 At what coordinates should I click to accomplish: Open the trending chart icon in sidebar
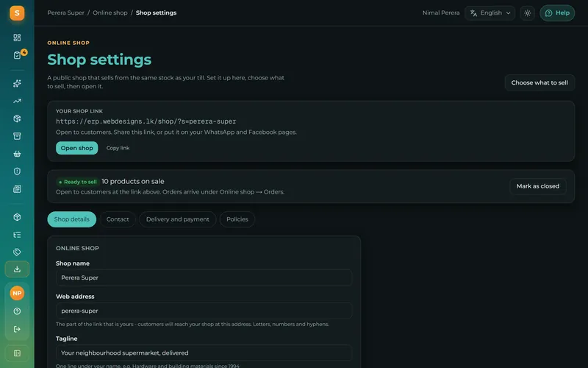point(17,101)
